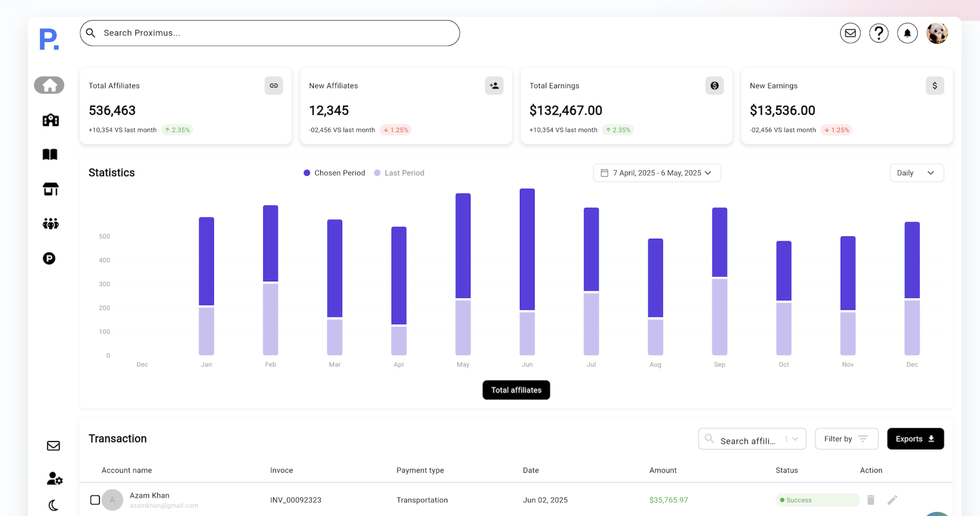Check the Azam Khan row checkbox

coord(95,500)
